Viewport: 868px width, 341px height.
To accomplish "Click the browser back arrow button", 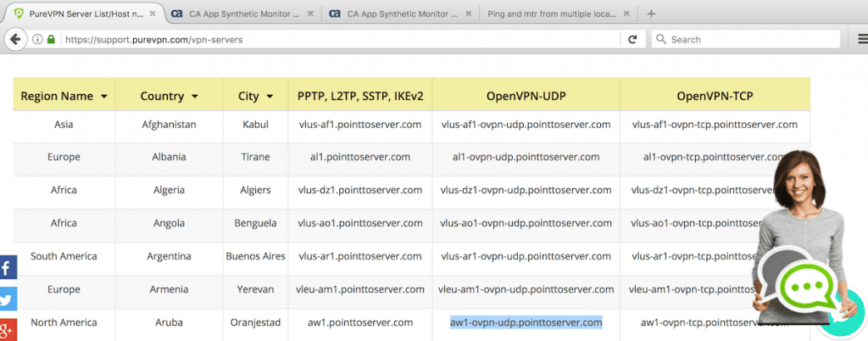I will (15, 39).
